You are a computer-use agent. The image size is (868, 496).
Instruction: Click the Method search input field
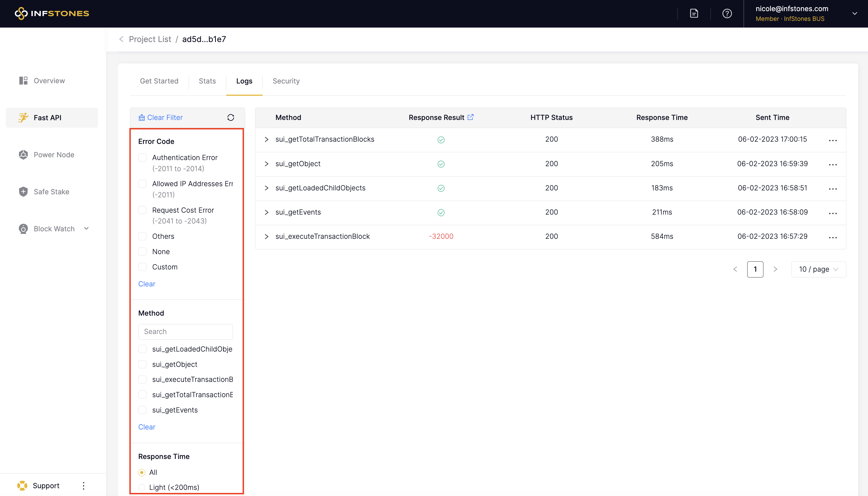[x=186, y=332]
